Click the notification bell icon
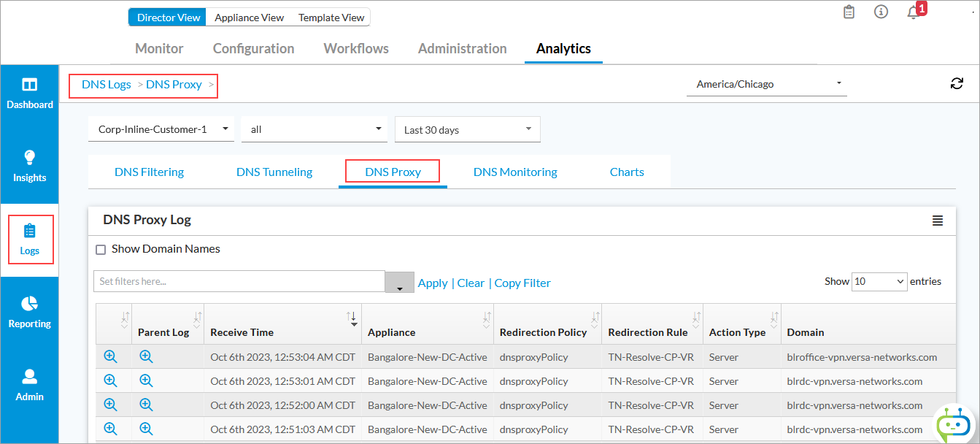The height and width of the screenshot is (444, 980). [913, 12]
